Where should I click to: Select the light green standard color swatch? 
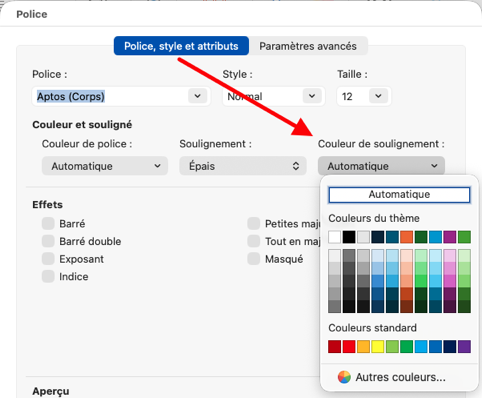(392, 347)
